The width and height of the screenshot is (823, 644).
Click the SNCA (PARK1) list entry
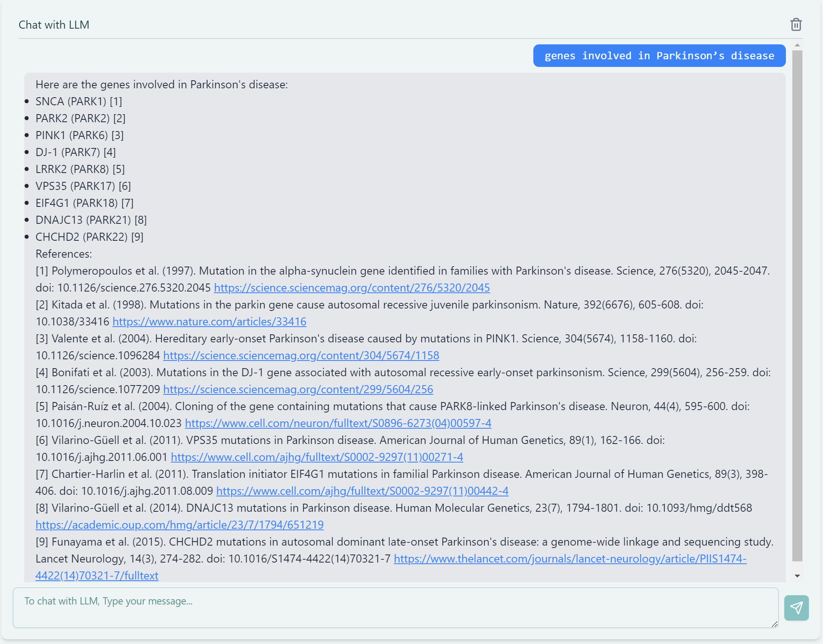point(79,102)
